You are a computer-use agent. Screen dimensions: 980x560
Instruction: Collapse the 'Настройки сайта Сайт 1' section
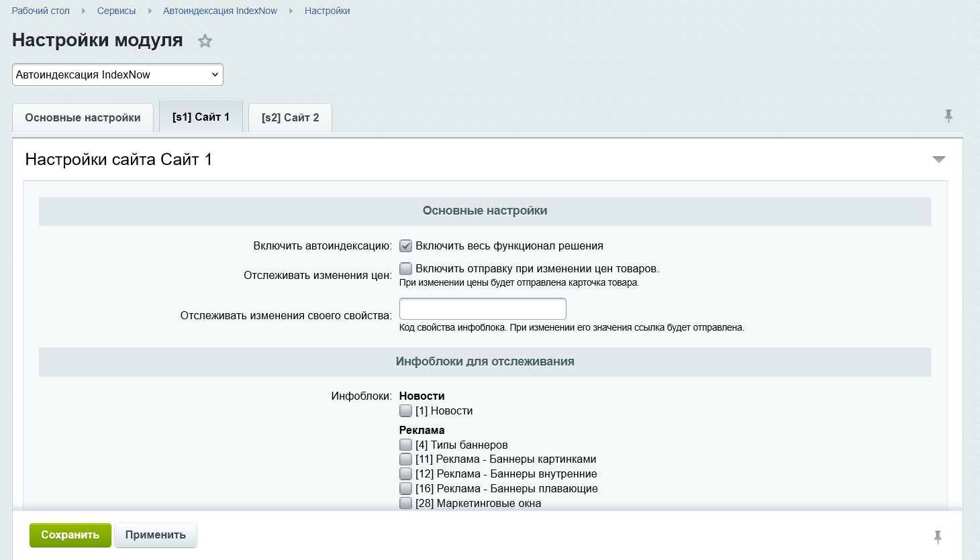[x=940, y=159]
